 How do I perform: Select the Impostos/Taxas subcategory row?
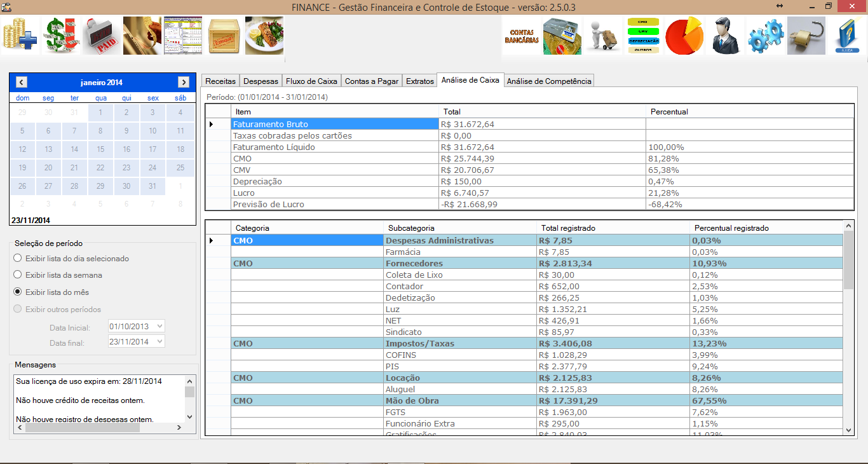[524, 343]
